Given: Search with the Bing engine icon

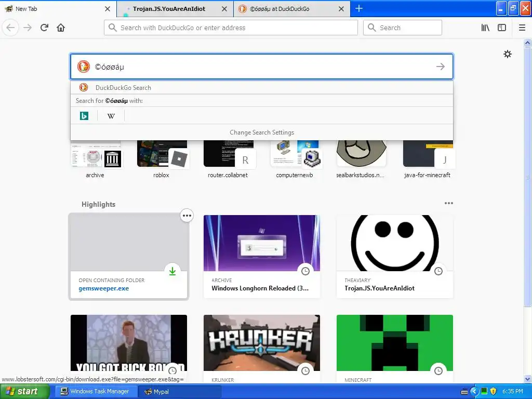Looking at the screenshot, I should [84, 116].
